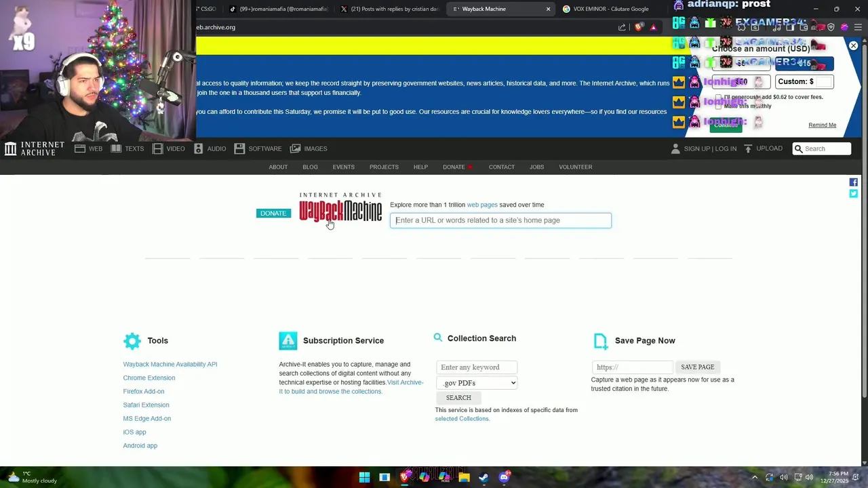Focus the Wayback URL search field

click(x=500, y=220)
